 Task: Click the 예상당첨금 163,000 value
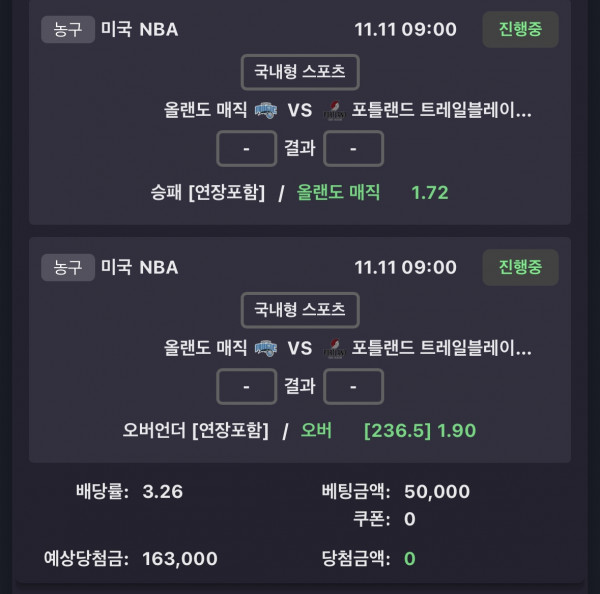pyautogui.click(x=180, y=558)
